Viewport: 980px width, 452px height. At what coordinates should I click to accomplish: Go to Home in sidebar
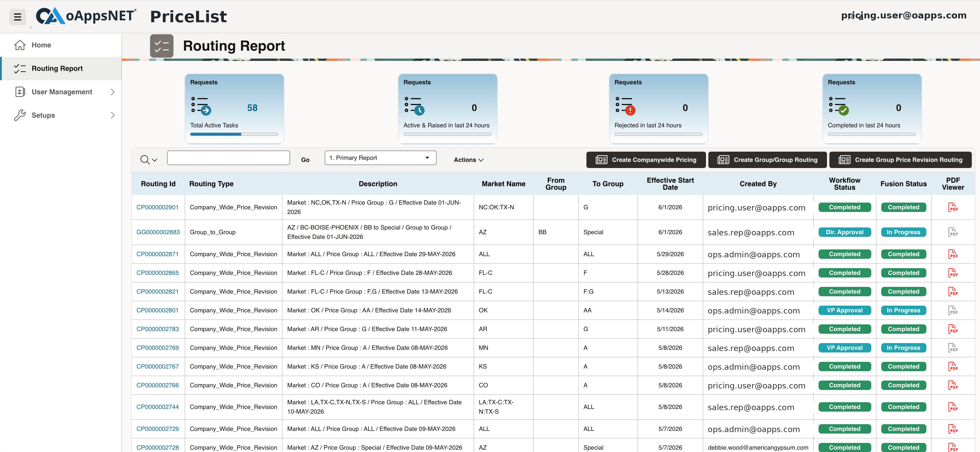tap(61, 45)
